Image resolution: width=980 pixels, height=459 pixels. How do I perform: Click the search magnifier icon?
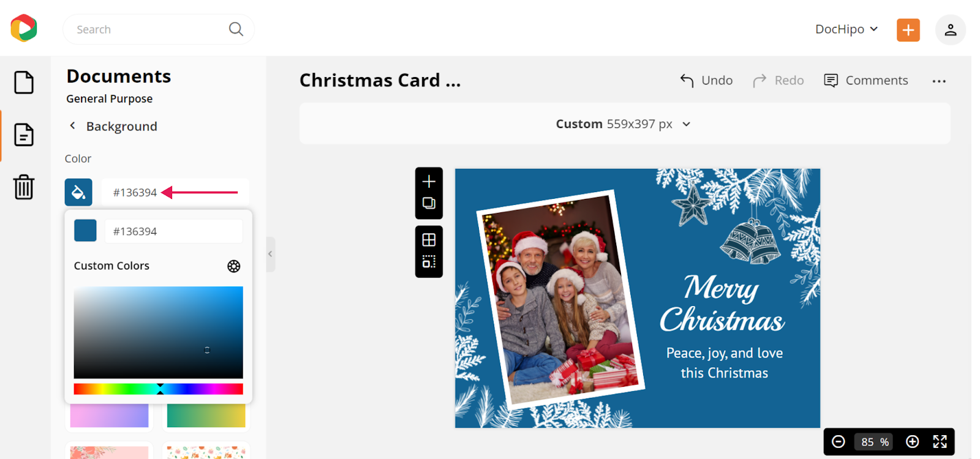(x=236, y=29)
